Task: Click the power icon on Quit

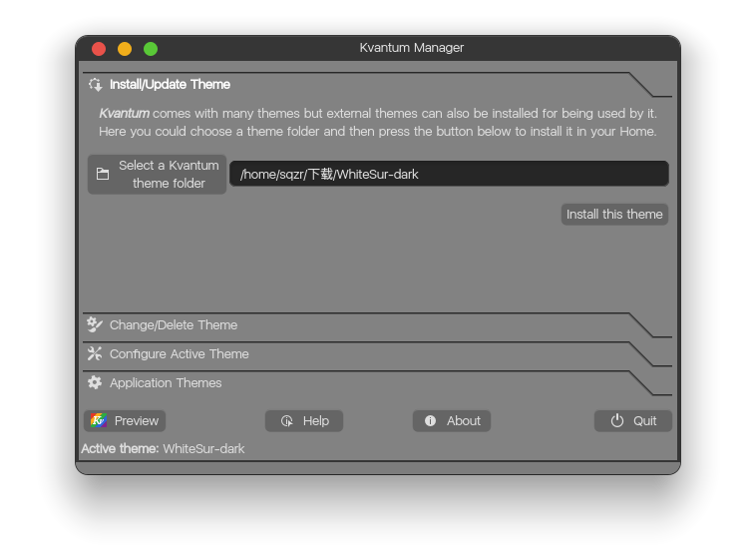Action: point(617,421)
